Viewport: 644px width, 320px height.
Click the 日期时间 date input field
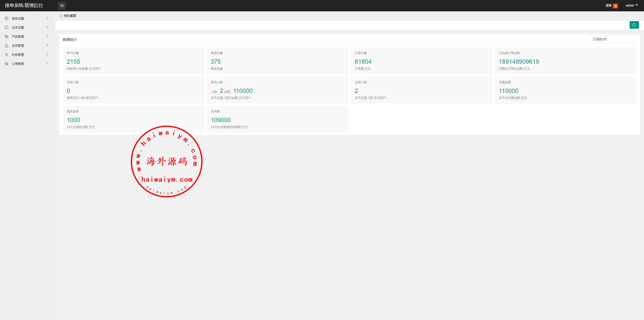[612, 39]
